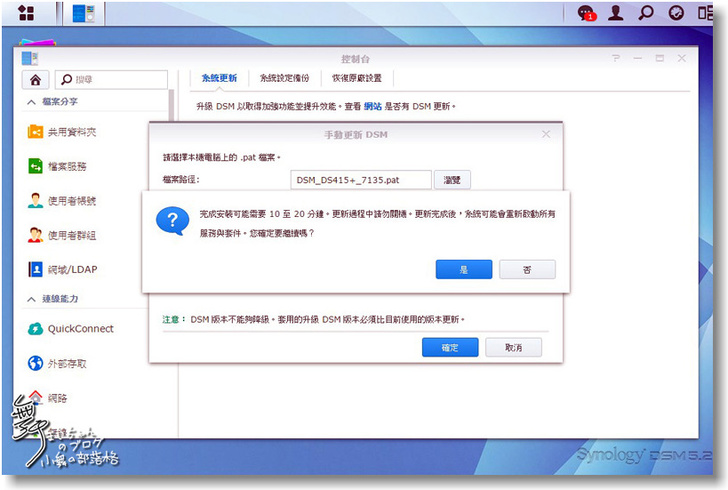Select 網路 label in sidebar

[58, 398]
